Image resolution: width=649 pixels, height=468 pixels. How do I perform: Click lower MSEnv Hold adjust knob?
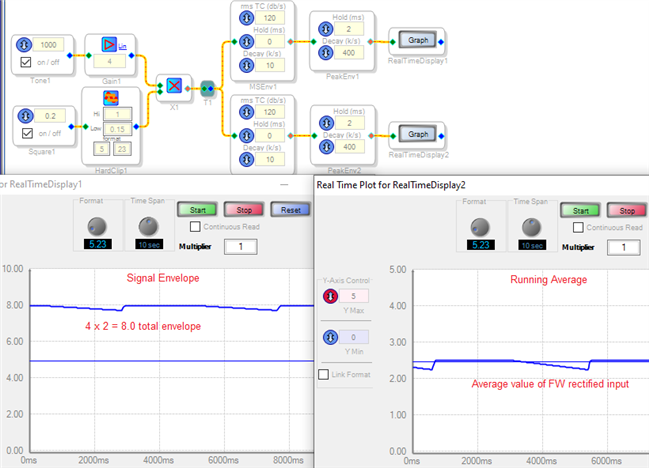coord(247,136)
